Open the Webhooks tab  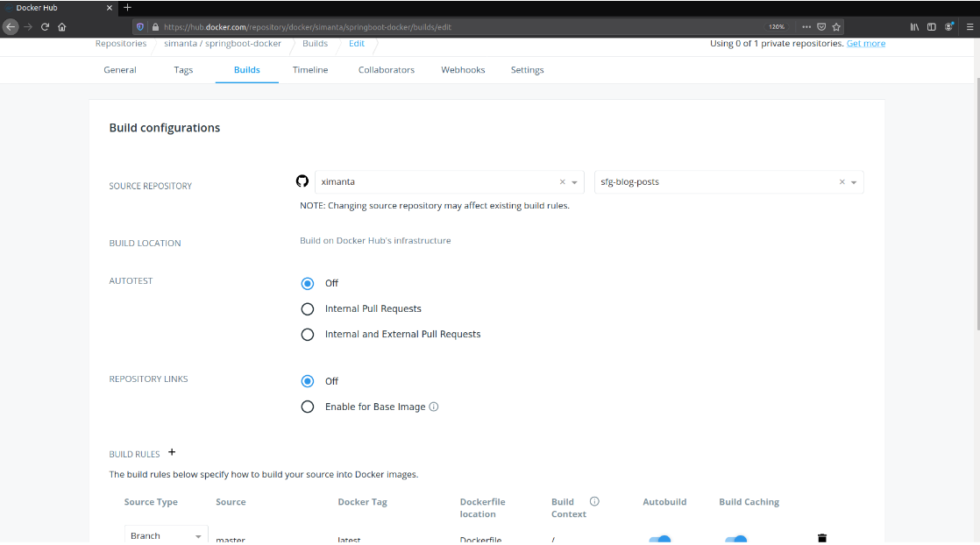(463, 70)
